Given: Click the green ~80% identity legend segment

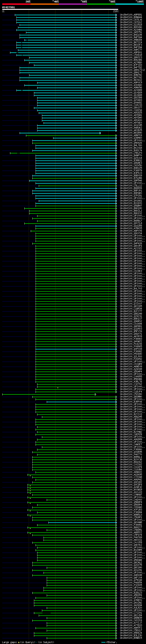Looking at the screenshot, I should coord(101,4).
